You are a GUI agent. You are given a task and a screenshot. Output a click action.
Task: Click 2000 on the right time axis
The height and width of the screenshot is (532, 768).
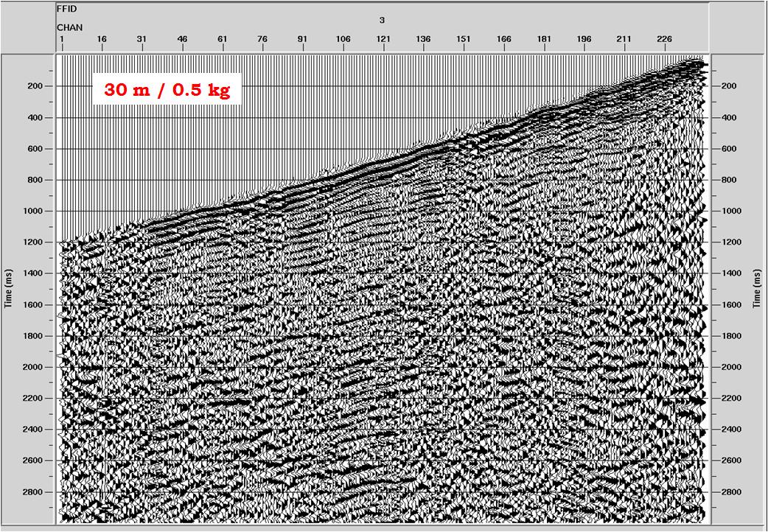point(730,367)
